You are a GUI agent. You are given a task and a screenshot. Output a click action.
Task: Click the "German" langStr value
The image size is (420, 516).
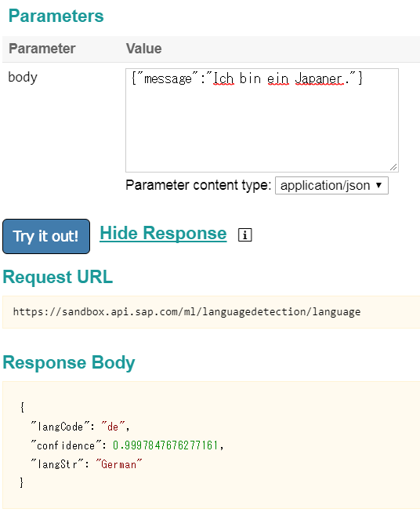[119, 464]
